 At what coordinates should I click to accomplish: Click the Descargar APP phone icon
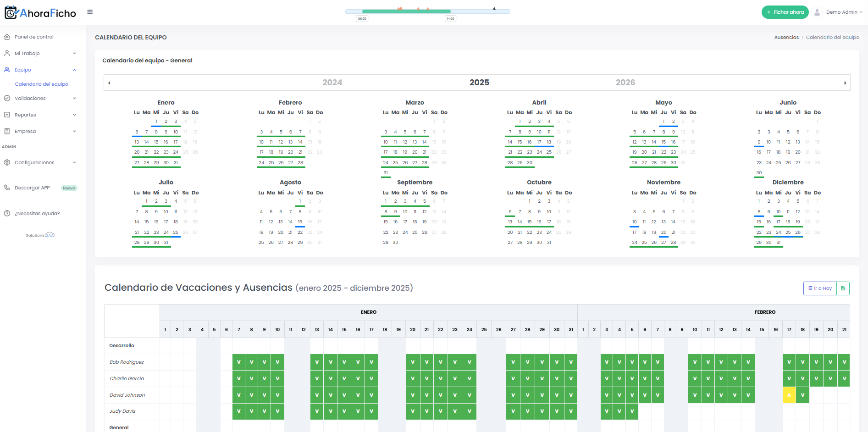point(7,188)
